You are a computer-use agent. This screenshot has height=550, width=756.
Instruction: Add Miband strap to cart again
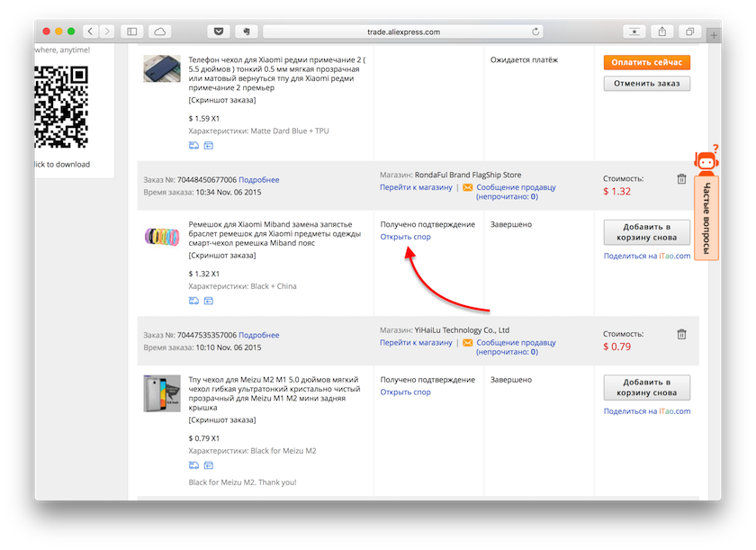point(646,232)
